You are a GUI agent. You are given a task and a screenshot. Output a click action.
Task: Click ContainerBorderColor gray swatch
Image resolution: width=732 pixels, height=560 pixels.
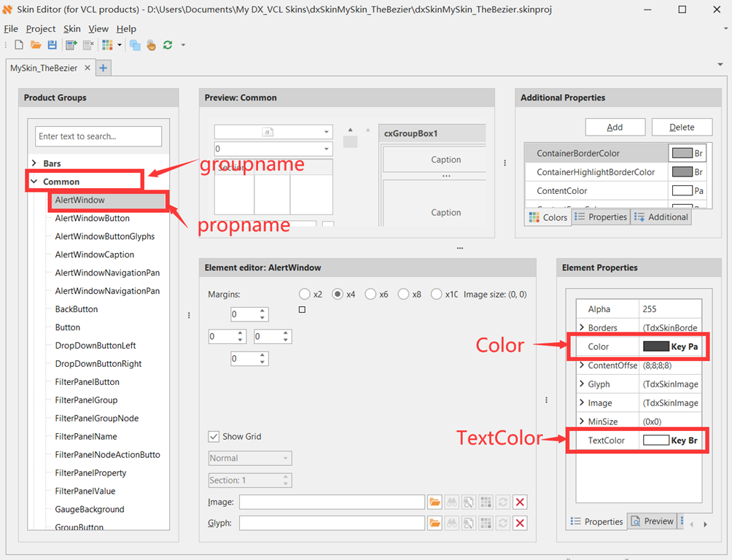tap(682, 153)
